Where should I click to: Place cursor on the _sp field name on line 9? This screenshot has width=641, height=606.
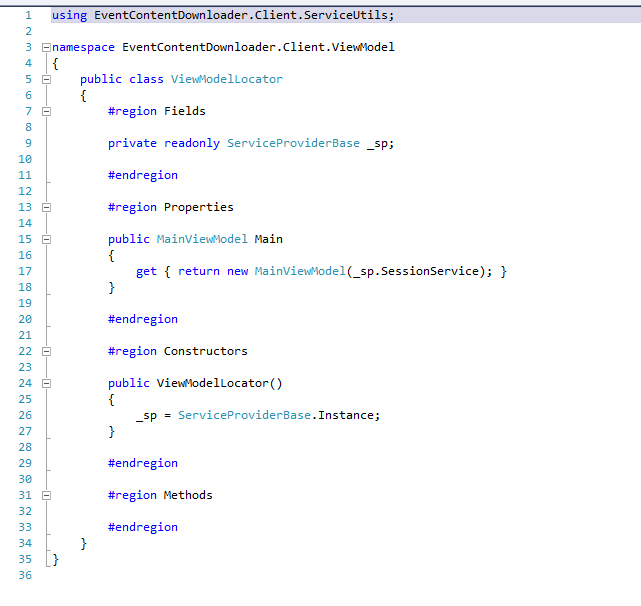[x=380, y=143]
